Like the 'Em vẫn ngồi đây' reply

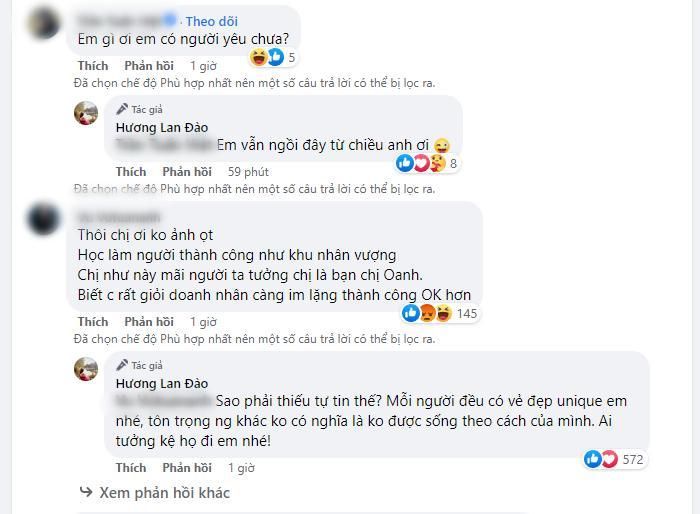point(130,172)
